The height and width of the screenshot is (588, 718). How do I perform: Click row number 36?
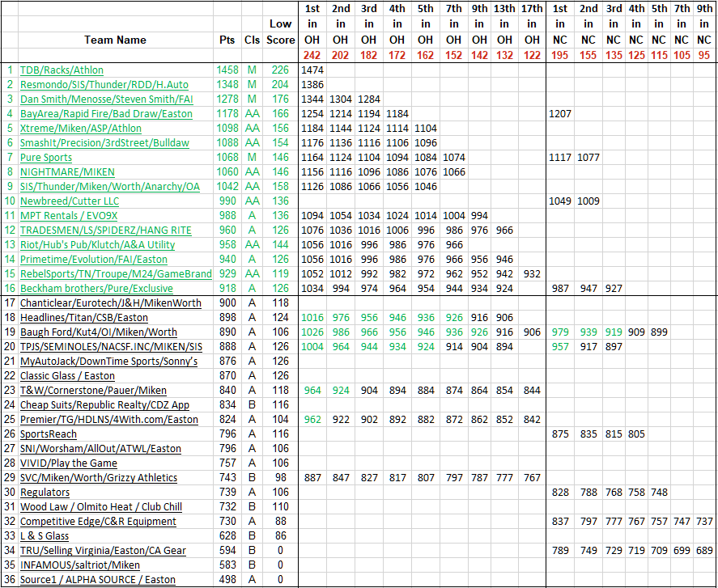pyautogui.click(x=10, y=580)
